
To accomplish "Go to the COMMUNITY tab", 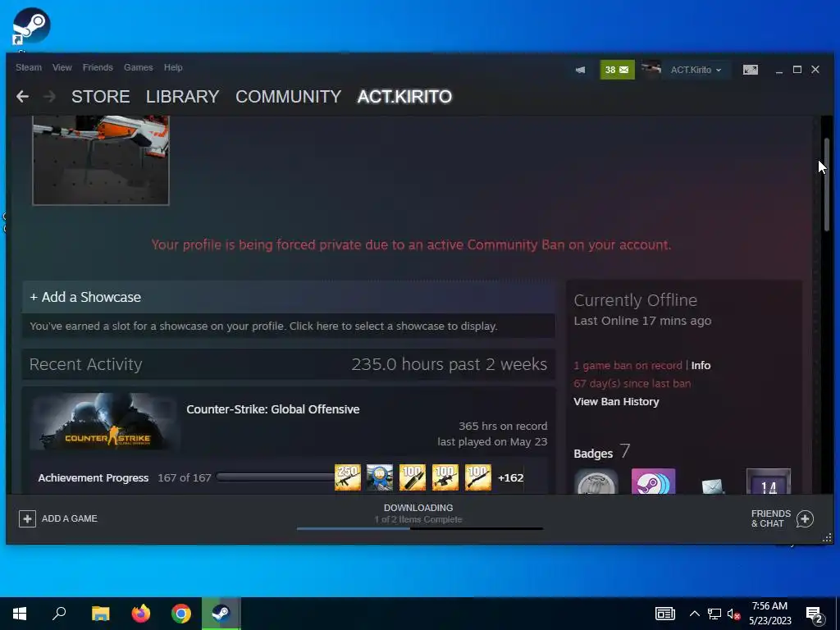I will point(288,97).
